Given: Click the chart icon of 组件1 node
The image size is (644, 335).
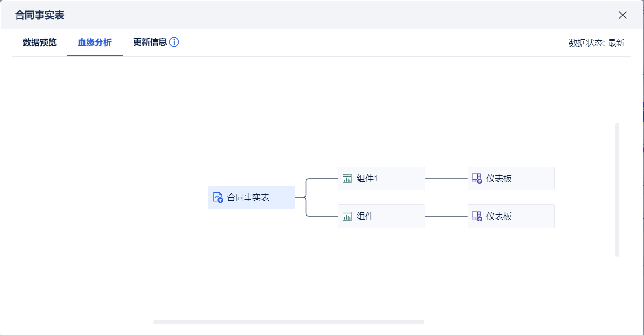Looking at the screenshot, I should click(x=347, y=179).
